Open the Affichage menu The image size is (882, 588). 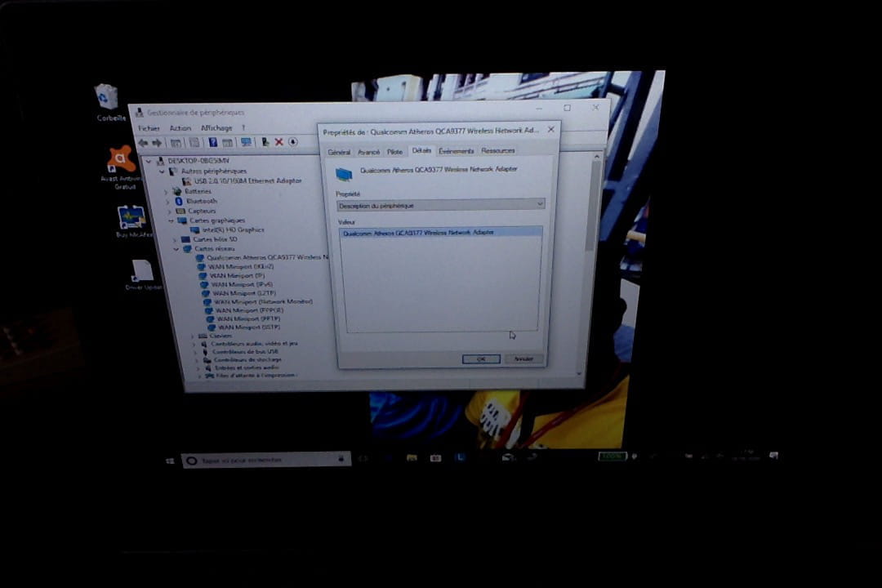pos(216,128)
